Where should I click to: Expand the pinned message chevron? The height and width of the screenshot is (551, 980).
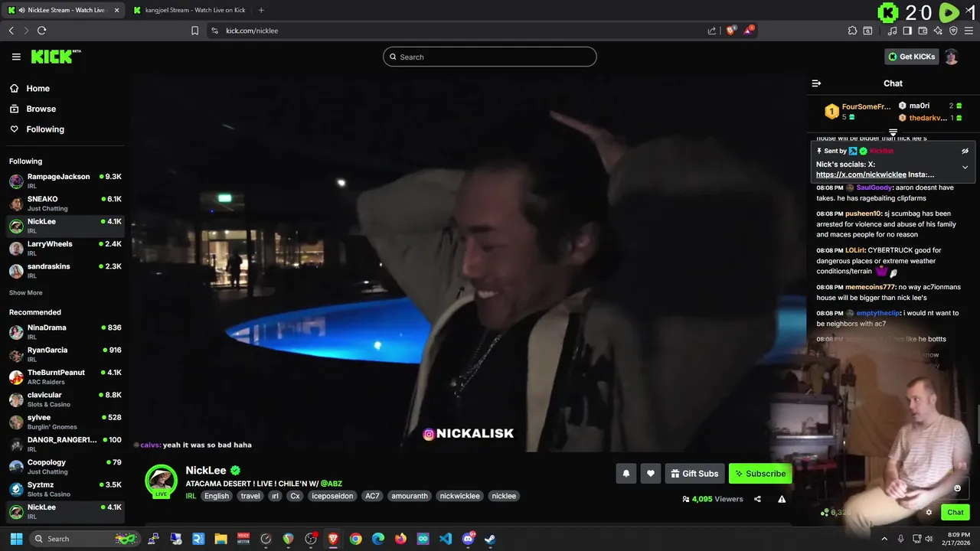(x=965, y=167)
